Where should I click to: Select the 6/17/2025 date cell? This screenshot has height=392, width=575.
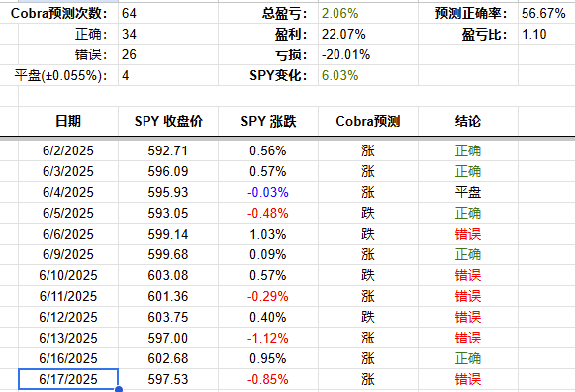68,379
